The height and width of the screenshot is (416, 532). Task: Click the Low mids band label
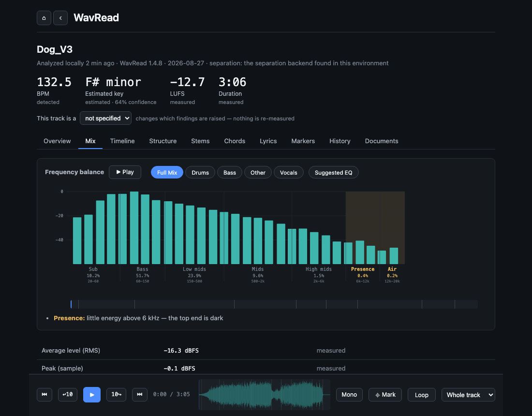pos(194,269)
